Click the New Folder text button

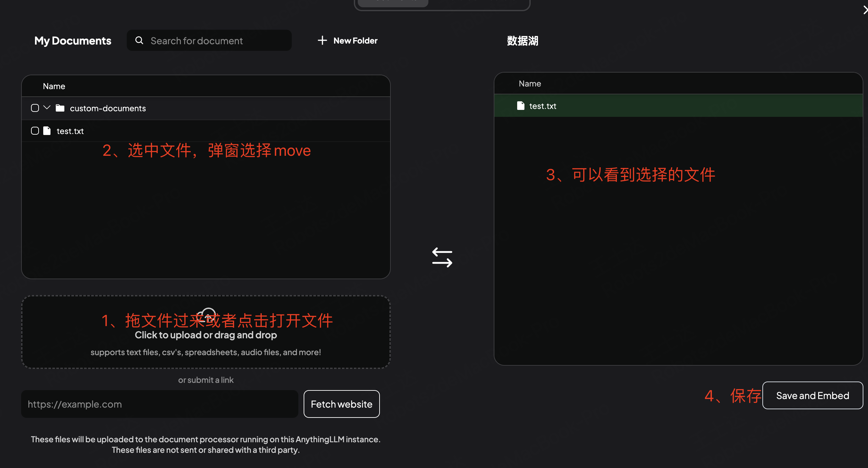coord(355,41)
